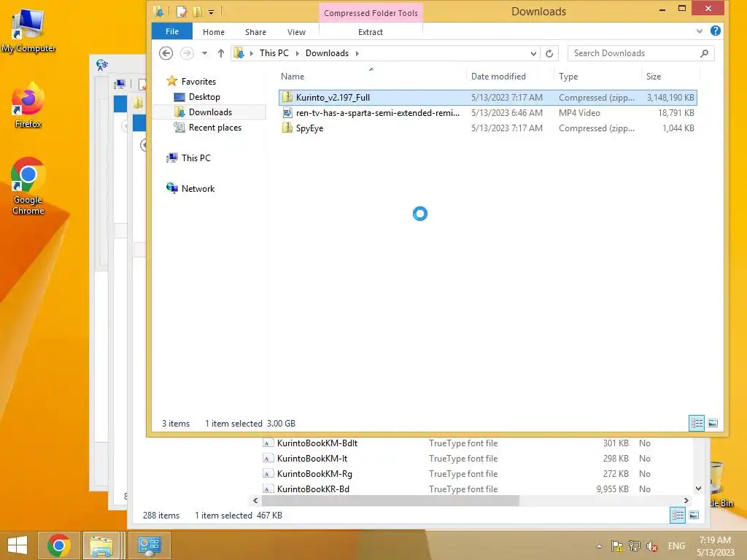Expand the arrow after Downloads in address bar
This screenshot has height=560, width=747.
357,53
